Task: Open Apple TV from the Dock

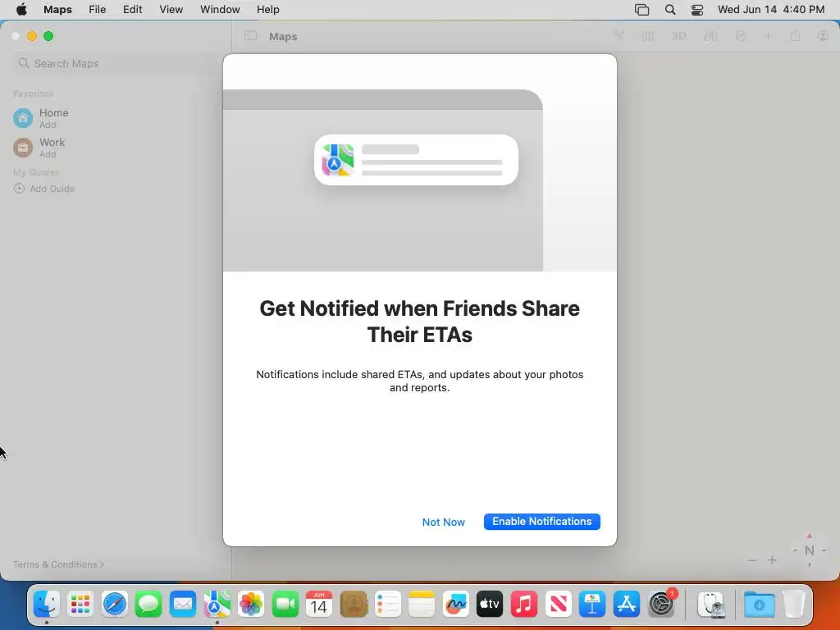Action: (x=490, y=605)
